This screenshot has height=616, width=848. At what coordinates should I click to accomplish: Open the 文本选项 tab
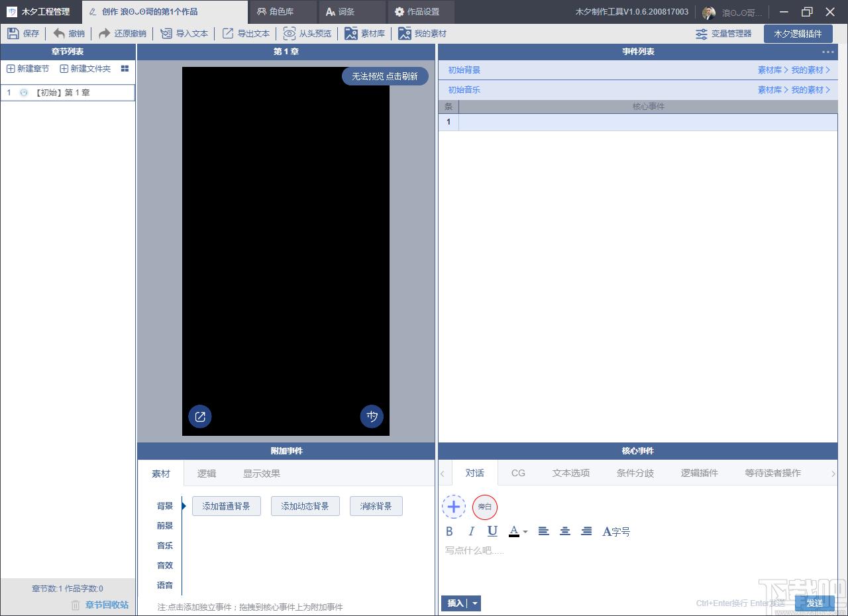[x=571, y=473]
